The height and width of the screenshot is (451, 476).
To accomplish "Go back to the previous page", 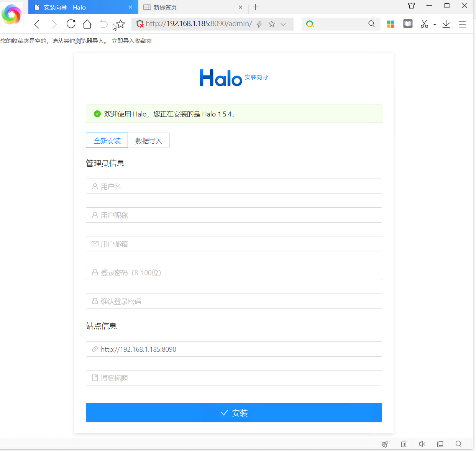I will 37,24.
